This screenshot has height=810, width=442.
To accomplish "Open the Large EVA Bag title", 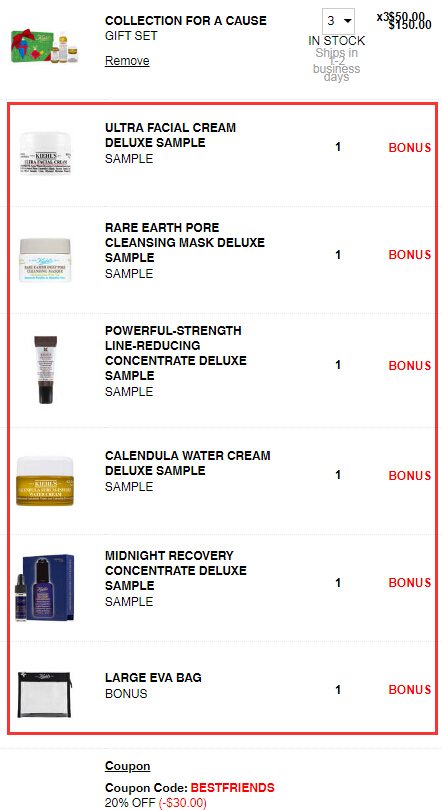I will 153,677.
